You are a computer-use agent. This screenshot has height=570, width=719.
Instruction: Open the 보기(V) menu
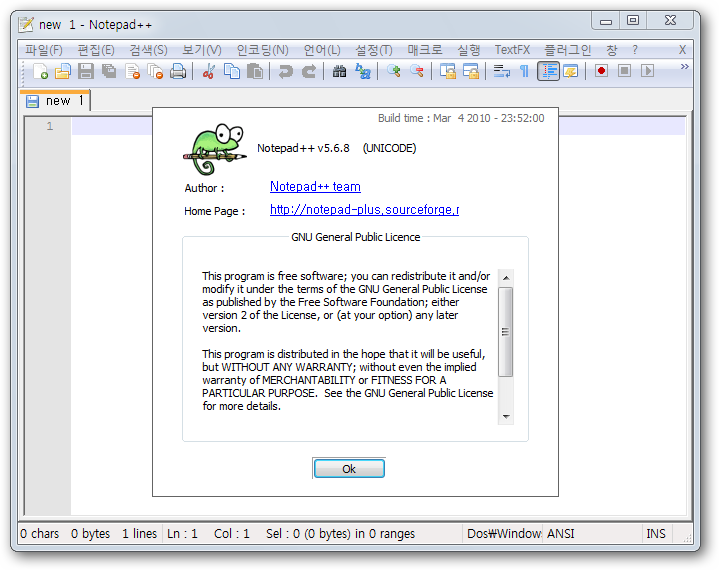pyautogui.click(x=201, y=50)
